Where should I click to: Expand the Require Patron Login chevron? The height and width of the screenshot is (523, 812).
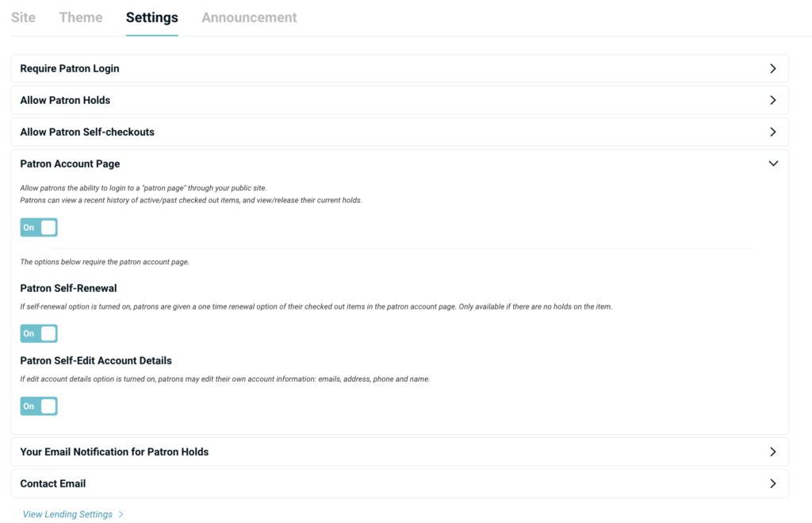point(773,69)
